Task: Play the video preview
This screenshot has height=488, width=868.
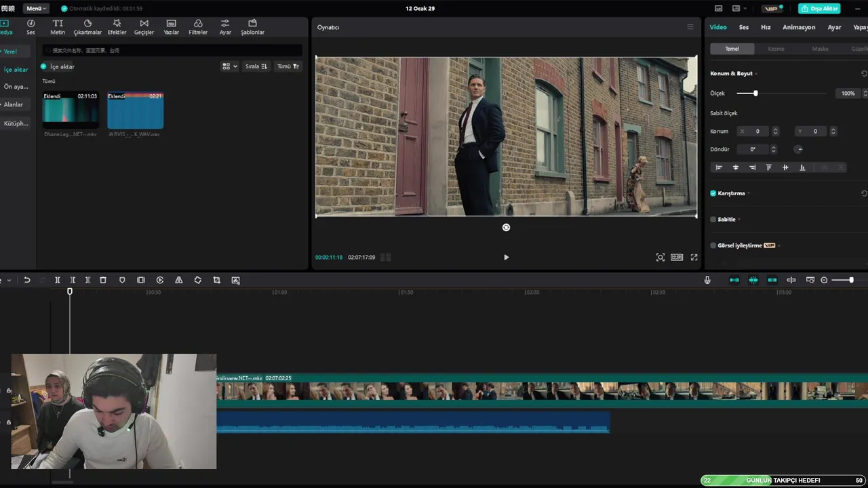Action: (x=506, y=258)
